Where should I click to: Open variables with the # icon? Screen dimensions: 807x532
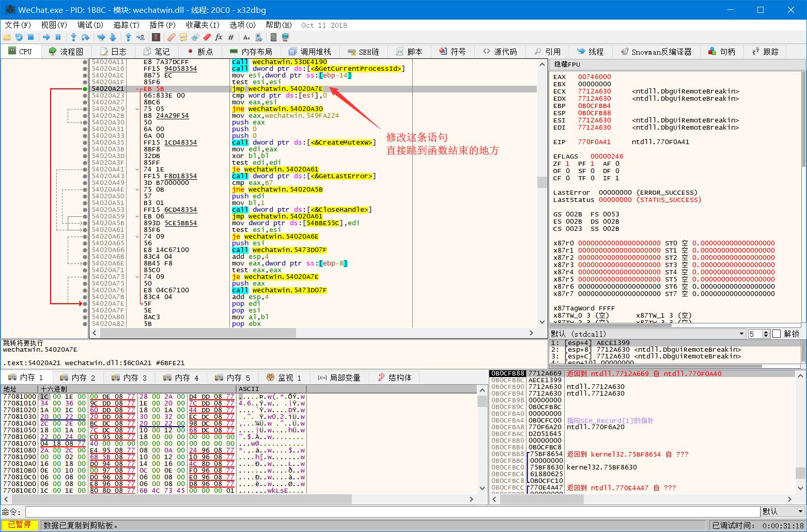point(231,37)
